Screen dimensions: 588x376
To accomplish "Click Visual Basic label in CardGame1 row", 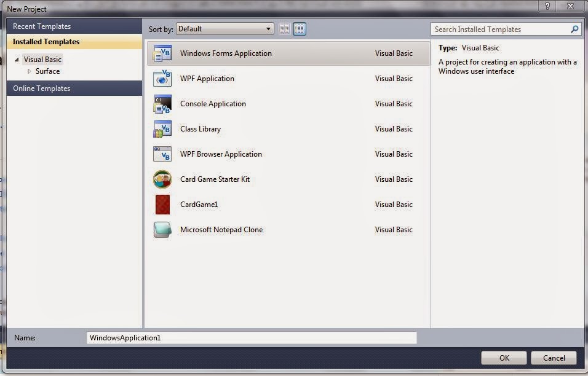I will click(394, 205).
